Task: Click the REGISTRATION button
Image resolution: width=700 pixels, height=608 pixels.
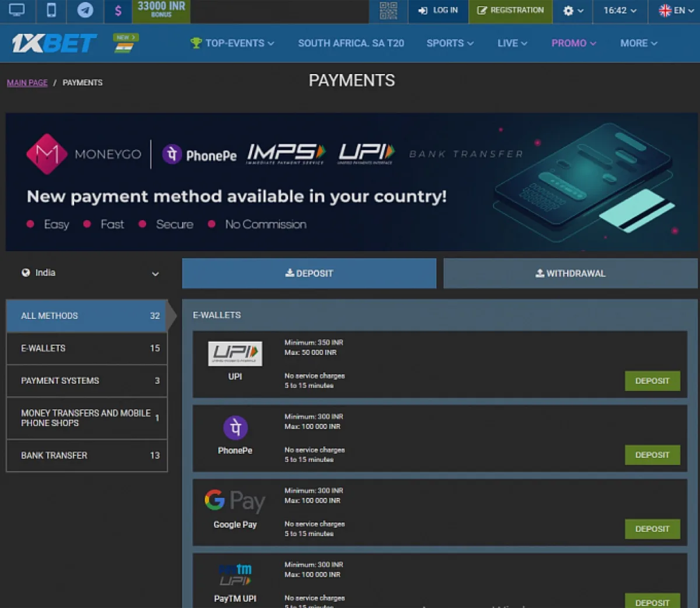Action: coord(510,10)
